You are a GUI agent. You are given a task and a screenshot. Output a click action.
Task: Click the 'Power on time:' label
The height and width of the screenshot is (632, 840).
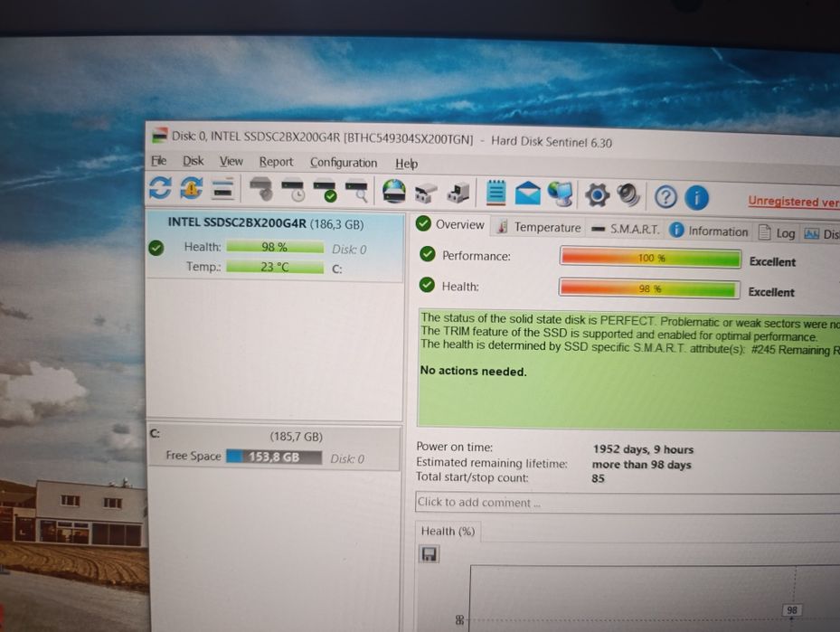454,447
